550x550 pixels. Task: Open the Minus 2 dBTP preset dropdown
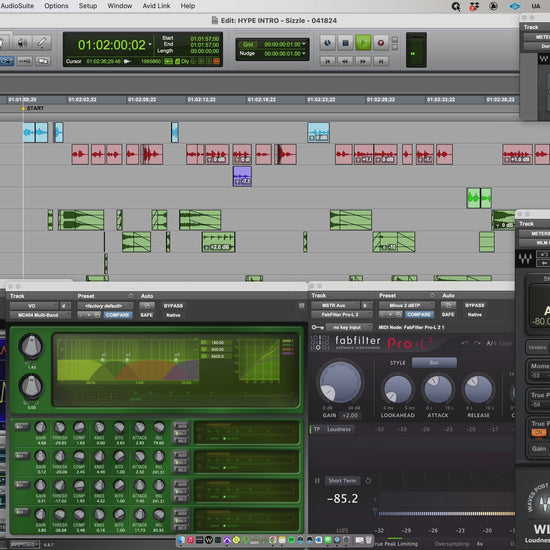click(x=407, y=306)
